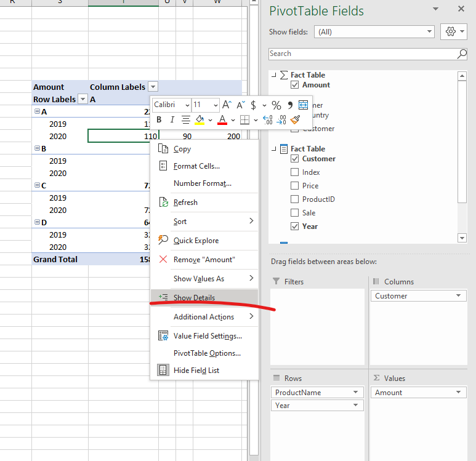Apply the red font color
The height and width of the screenshot is (461, 476).
coord(222,119)
